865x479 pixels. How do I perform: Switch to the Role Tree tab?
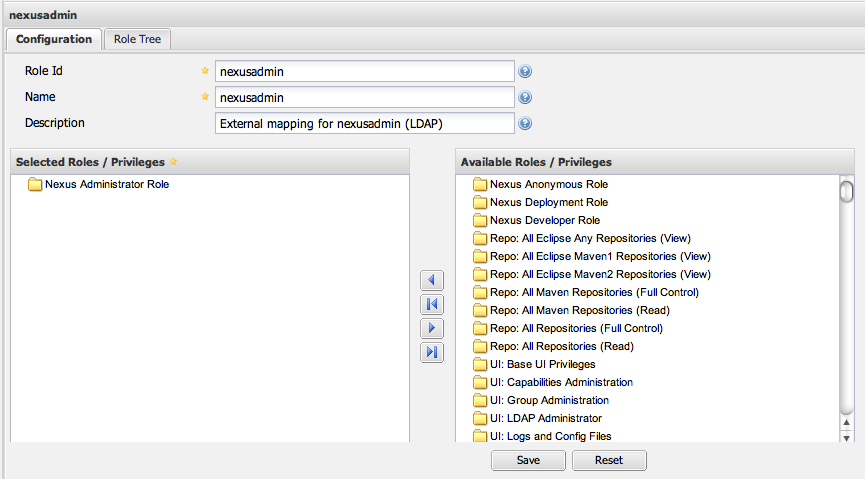(138, 39)
